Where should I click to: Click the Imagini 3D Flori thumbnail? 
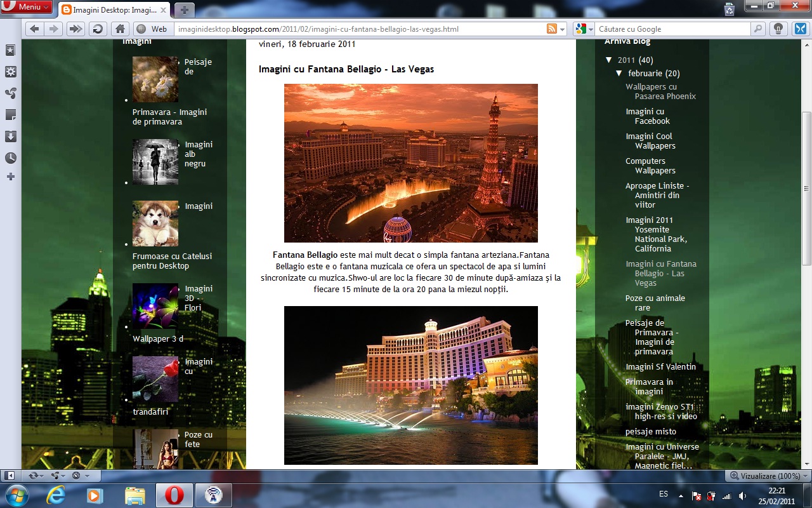click(155, 306)
